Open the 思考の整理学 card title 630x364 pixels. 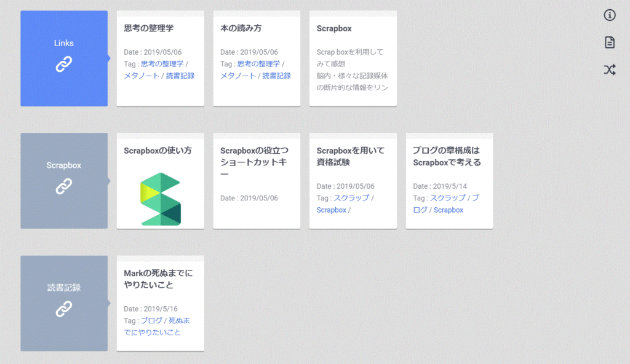149,28
